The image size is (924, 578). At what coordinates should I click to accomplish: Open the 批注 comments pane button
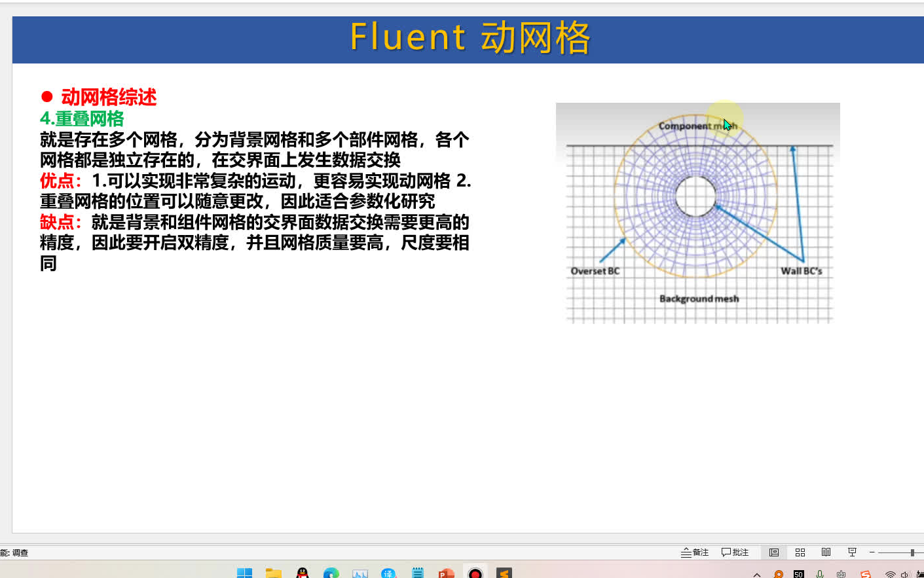coord(735,552)
